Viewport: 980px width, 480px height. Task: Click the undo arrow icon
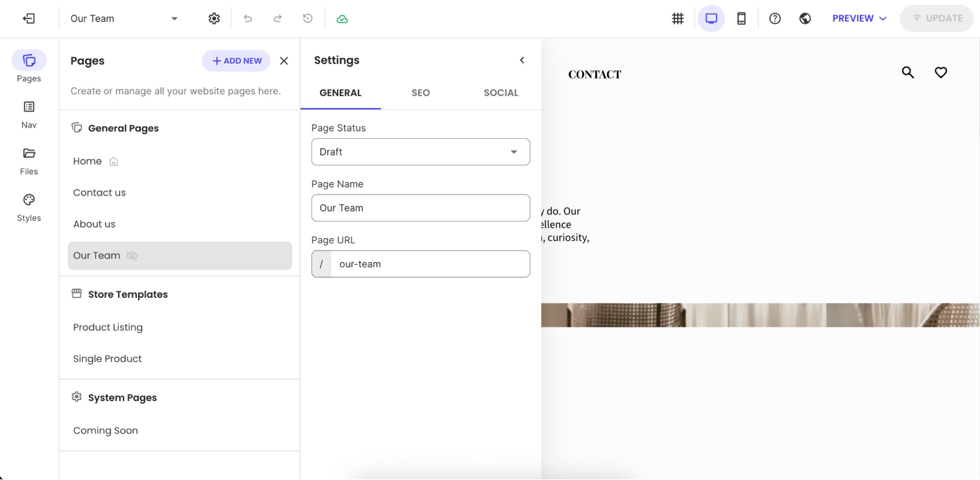coord(248,19)
